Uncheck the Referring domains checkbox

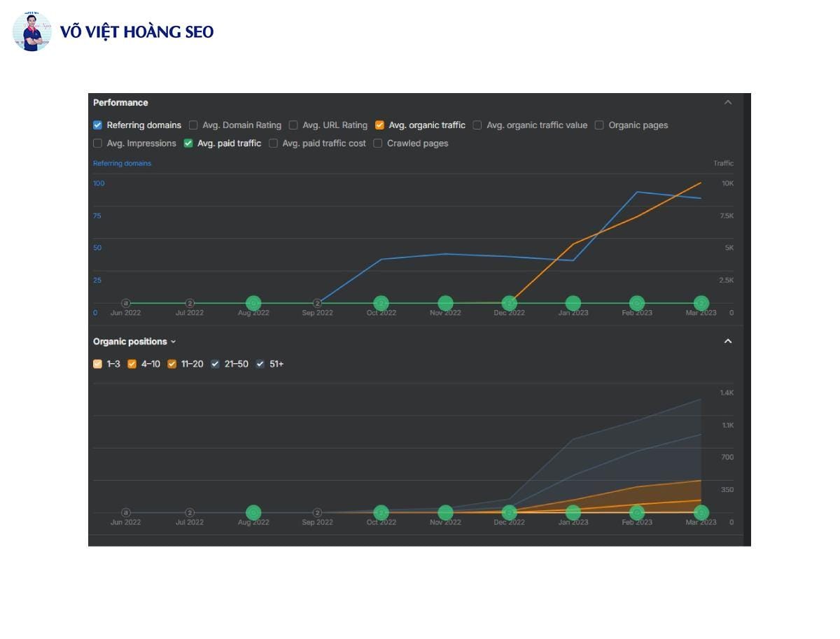point(98,125)
